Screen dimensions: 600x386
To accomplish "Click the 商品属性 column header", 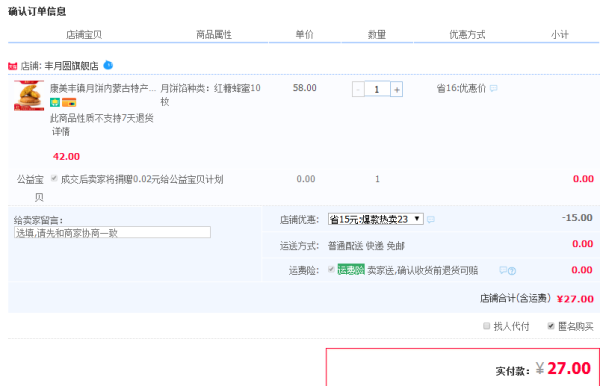I will (x=214, y=35).
